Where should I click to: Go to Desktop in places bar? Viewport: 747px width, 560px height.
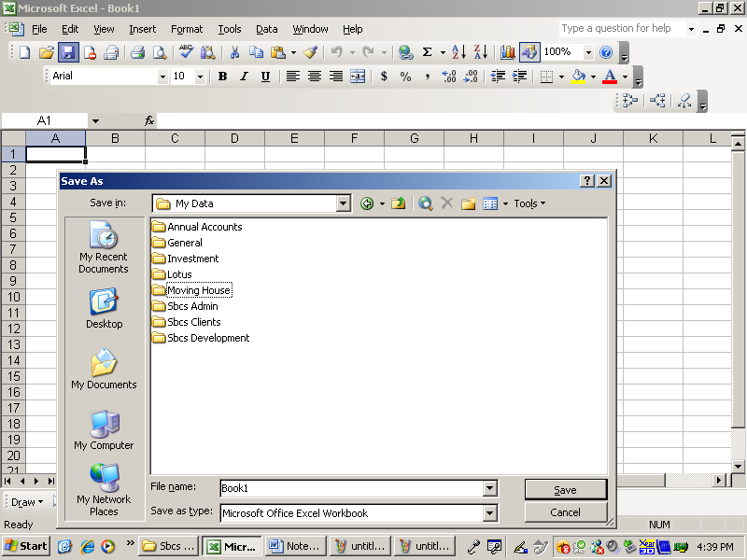click(x=104, y=308)
